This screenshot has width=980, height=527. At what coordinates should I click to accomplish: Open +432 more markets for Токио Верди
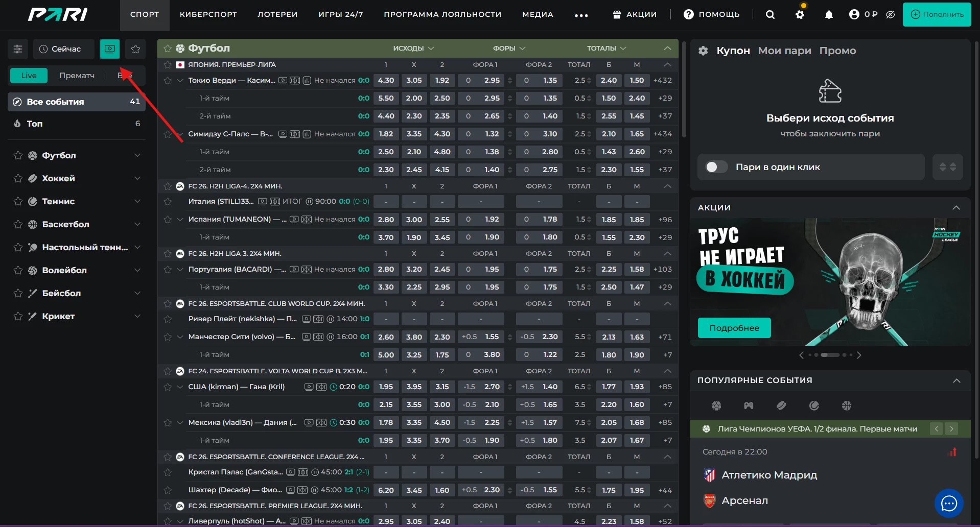point(663,80)
